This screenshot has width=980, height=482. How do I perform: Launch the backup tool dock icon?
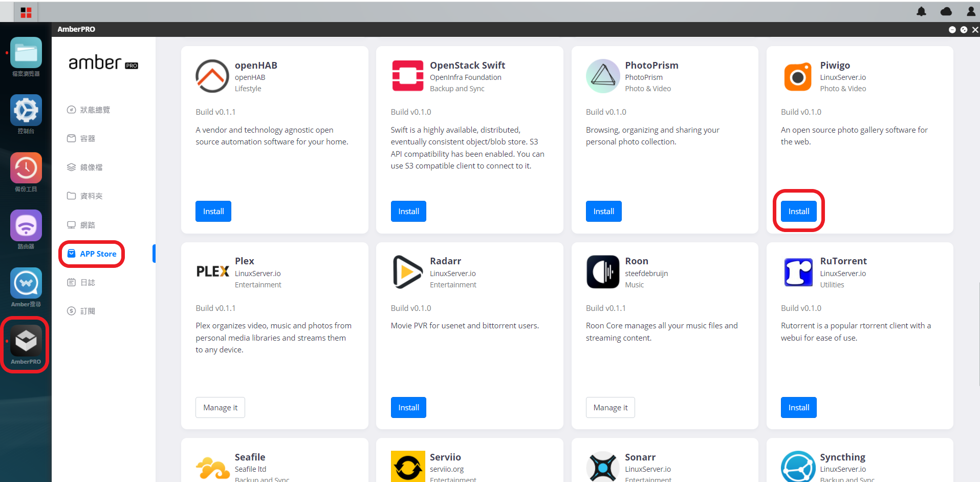[26, 167]
